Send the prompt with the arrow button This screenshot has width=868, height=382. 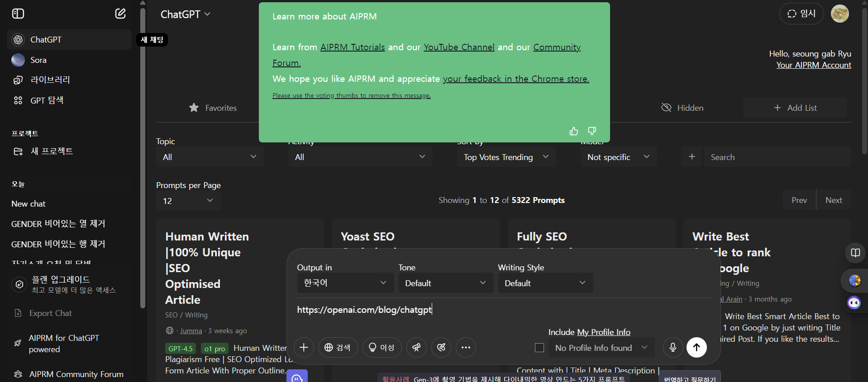coord(696,347)
